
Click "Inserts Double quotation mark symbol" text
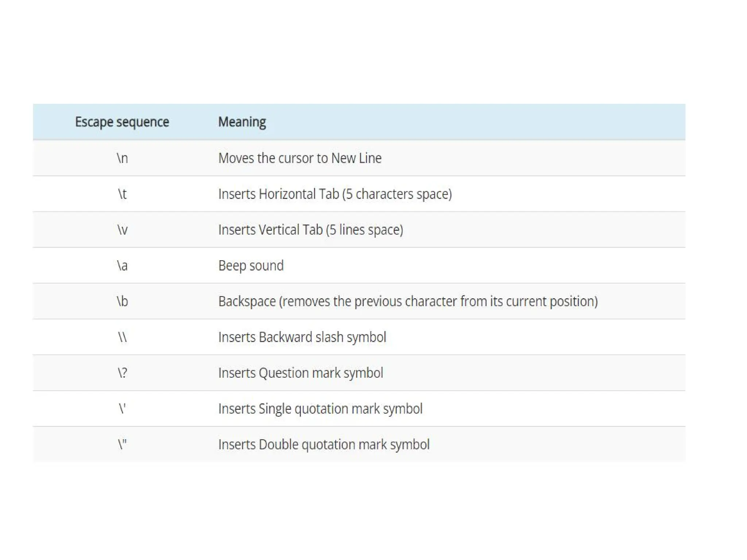[x=324, y=444]
